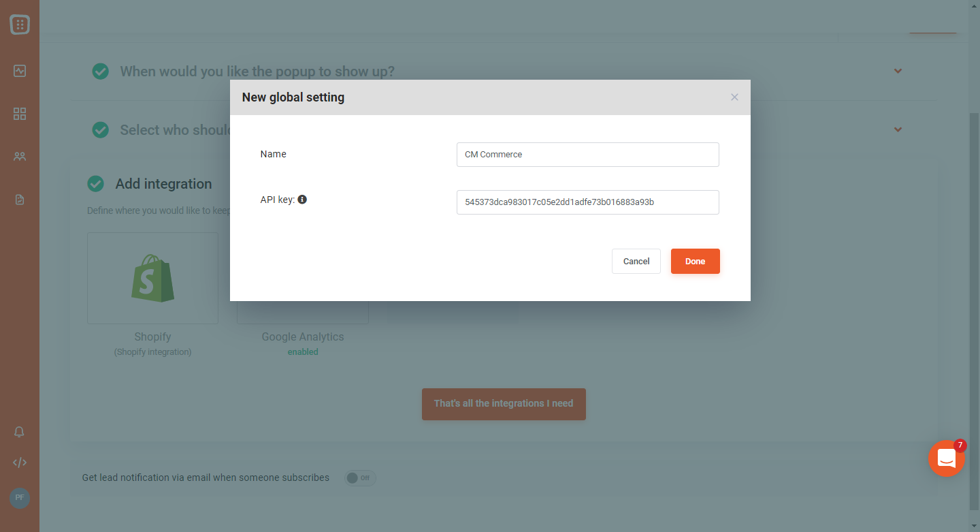Click the Name input field
This screenshot has height=532, width=980.
[588, 155]
